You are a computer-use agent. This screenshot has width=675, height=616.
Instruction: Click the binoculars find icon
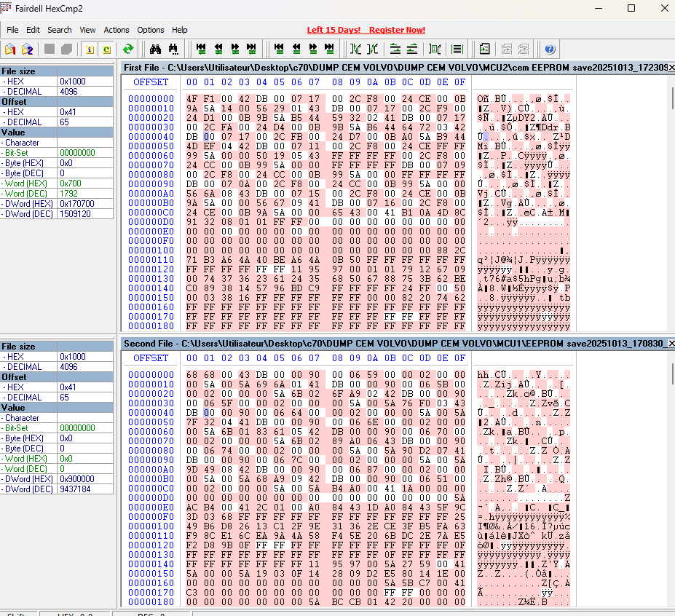(154, 50)
